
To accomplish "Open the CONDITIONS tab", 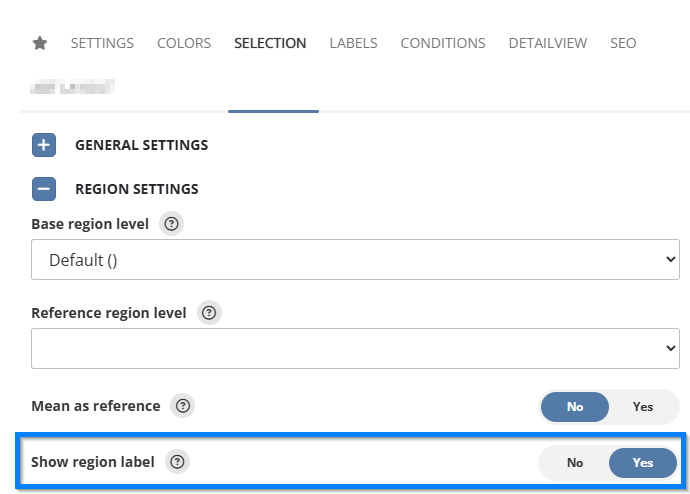I will pyautogui.click(x=443, y=43).
